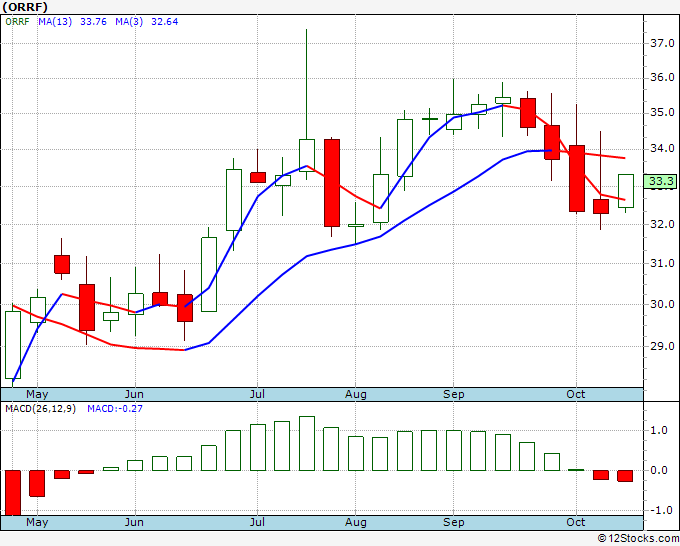This screenshot has height=546, width=680.
Task: Click the first white candlestick before May
Action: (x=13, y=345)
